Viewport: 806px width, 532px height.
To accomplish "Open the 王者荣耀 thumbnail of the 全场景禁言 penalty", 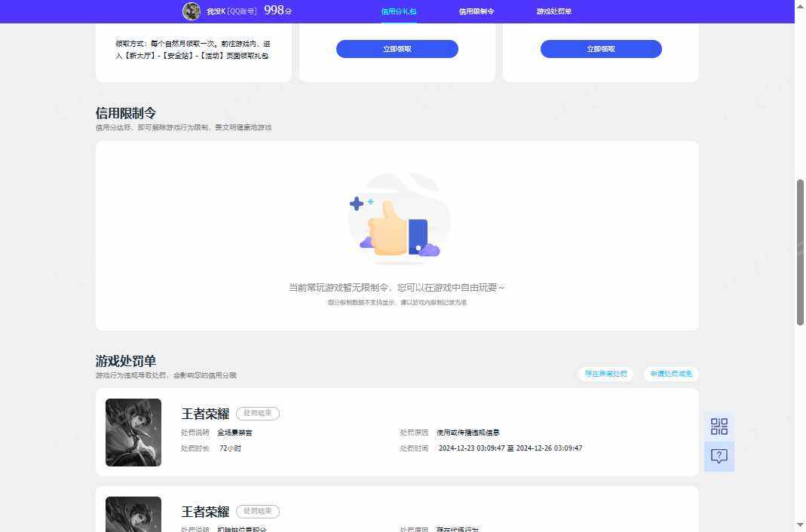I will click(x=133, y=433).
